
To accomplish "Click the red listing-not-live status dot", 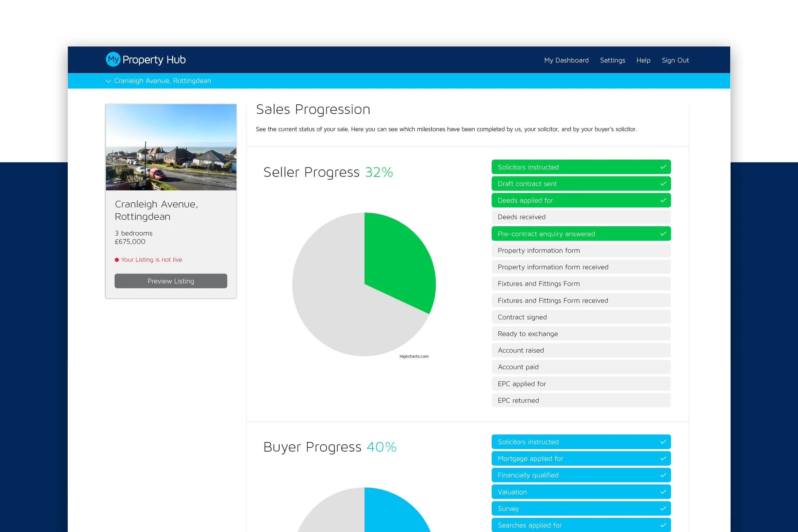I will tap(117, 260).
